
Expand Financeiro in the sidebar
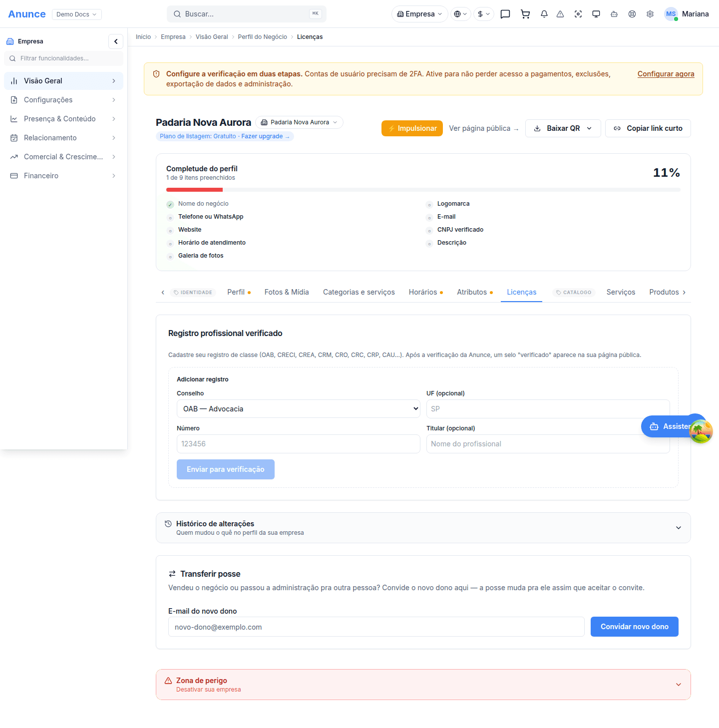point(63,176)
